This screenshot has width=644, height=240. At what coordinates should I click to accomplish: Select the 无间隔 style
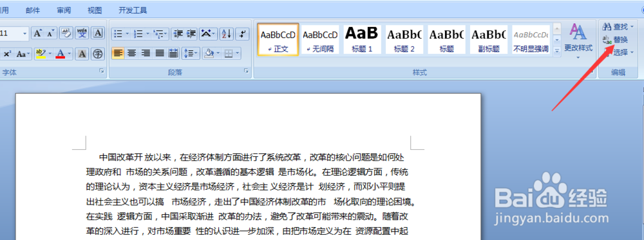pos(320,39)
